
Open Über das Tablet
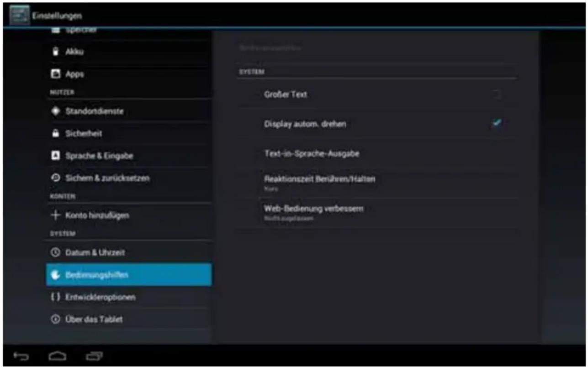coord(129,320)
